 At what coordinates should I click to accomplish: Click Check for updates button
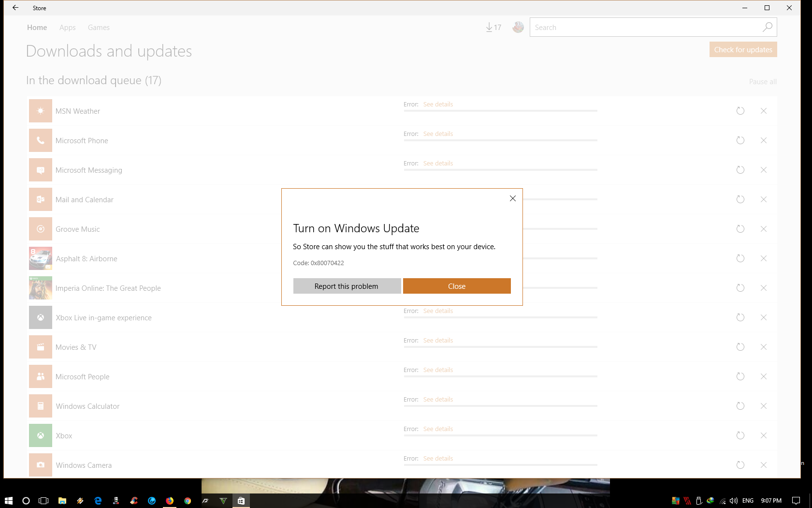[x=743, y=49]
